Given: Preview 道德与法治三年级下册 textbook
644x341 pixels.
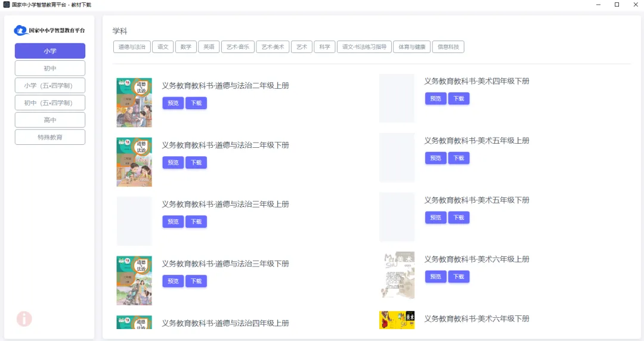Looking at the screenshot, I should click(x=173, y=281).
